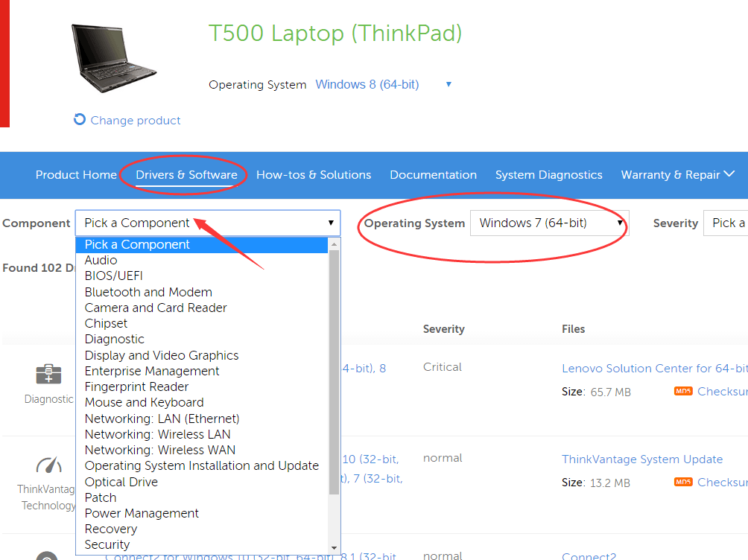Screen dimensions: 748x560
Task: Choose Enterprise Management option
Action: [202, 371]
